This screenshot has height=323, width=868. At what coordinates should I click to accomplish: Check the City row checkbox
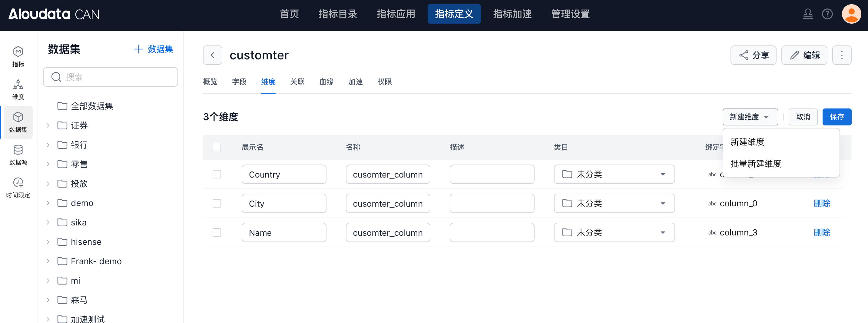pos(217,203)
